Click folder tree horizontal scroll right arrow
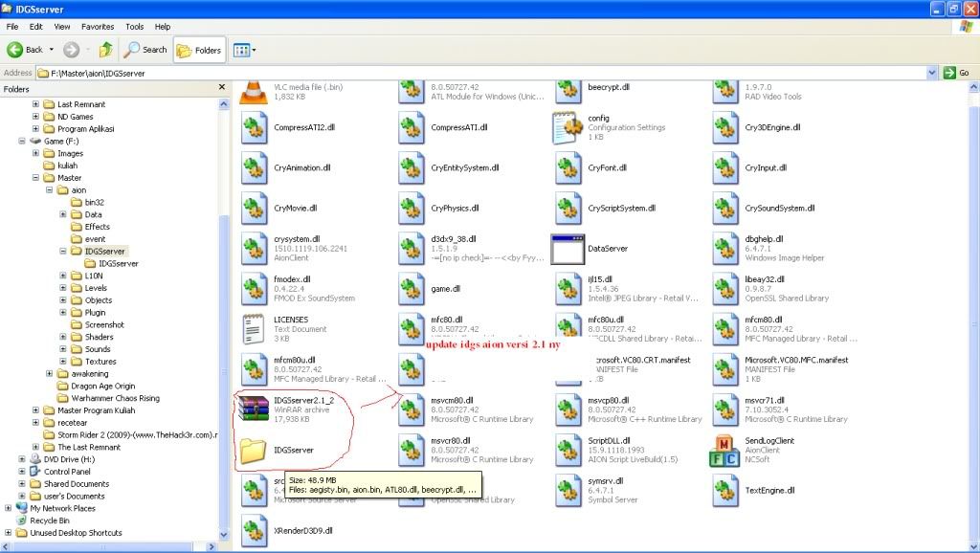The width and height of the screenshot is (980, 553). 212,546
